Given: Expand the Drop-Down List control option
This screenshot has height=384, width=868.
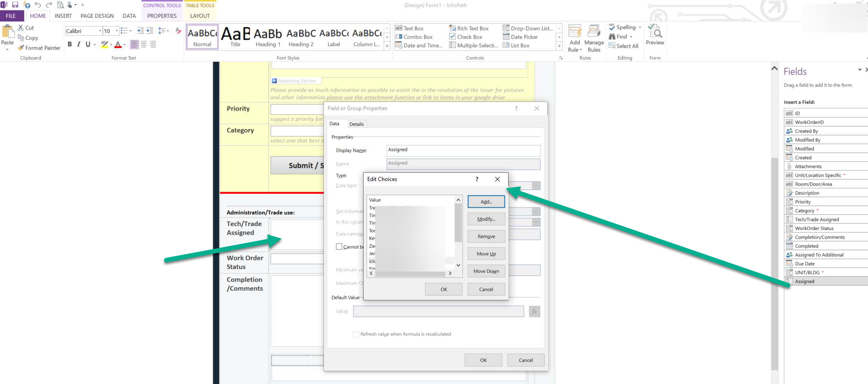Looking at the screenshot, I should [x=528, y=28].
